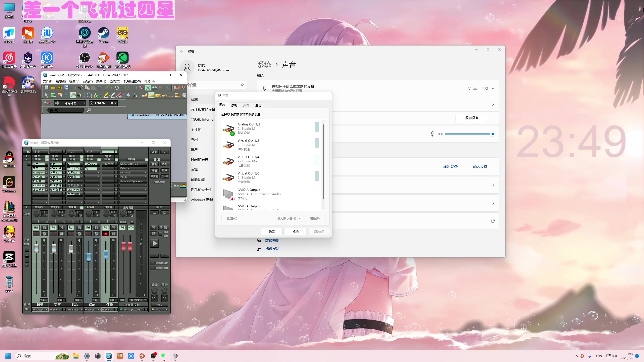Select the red waveform eraser tool
644x362 pixels.
pos(119,95)
